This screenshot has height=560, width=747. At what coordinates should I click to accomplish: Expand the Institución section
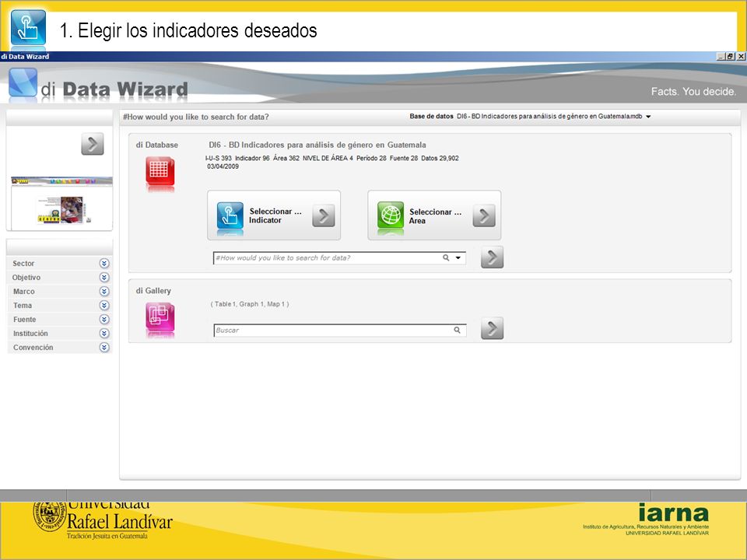coord(104,334)
